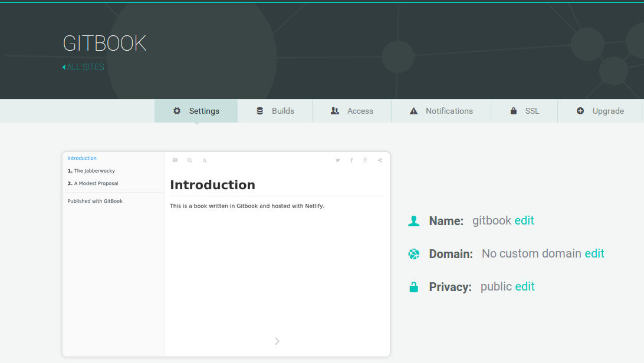Select the Upgrade tab
The width and height of the screenshot is (644, 363).
[x=600, y=111]
